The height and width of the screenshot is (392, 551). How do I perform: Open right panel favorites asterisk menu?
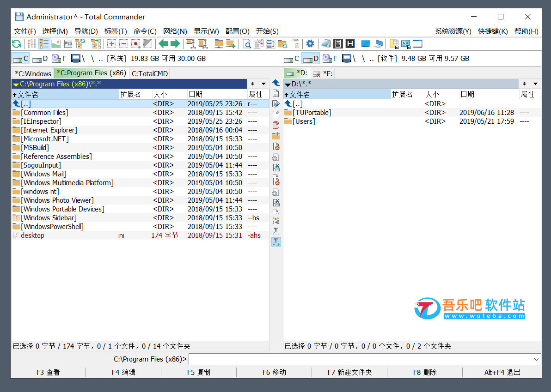point(524,84)
